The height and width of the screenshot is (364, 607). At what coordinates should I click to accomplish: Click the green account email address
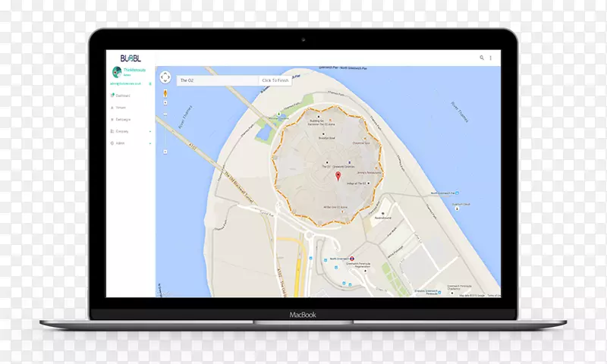(125, 83)
